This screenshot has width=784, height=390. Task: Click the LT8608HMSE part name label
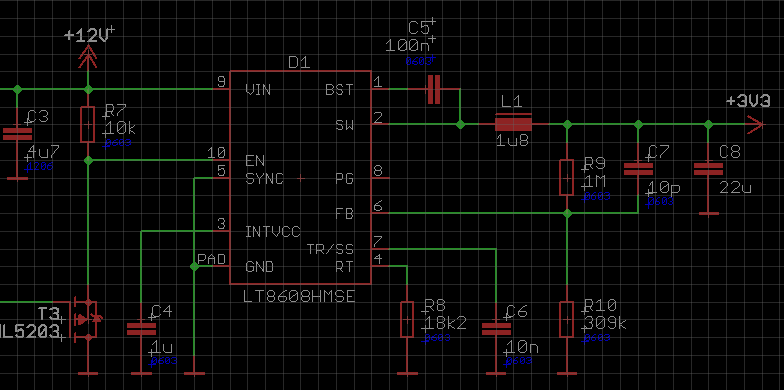299,297
